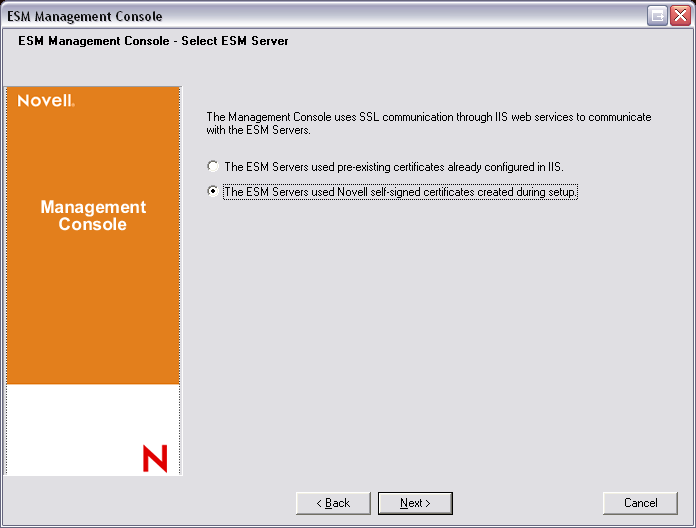Click the help icon beside the close button

(x=657, y=16)
